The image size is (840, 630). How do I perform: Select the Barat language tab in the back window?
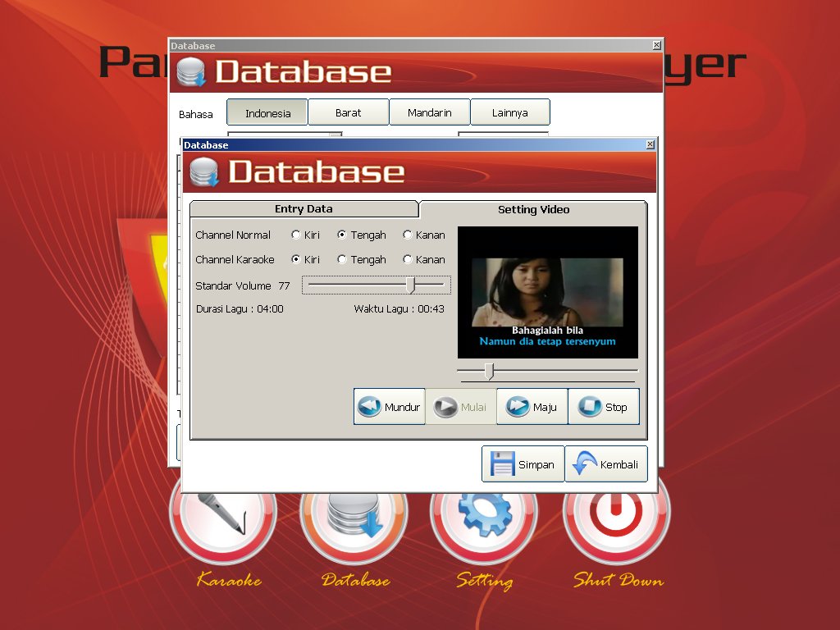pyautogui.click(x=348, y=112)
